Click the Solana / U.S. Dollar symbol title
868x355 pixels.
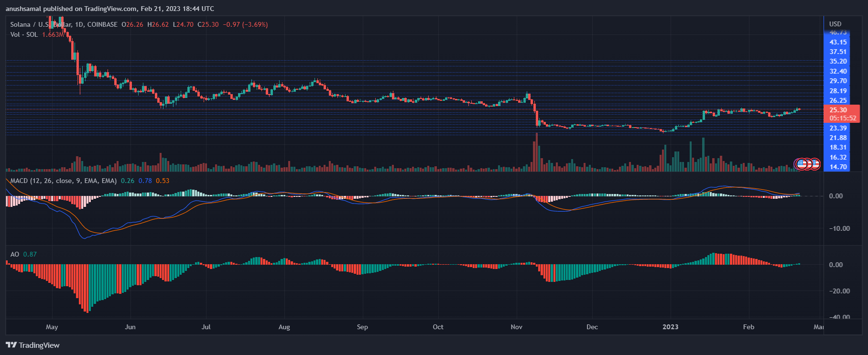pos(64,24)
